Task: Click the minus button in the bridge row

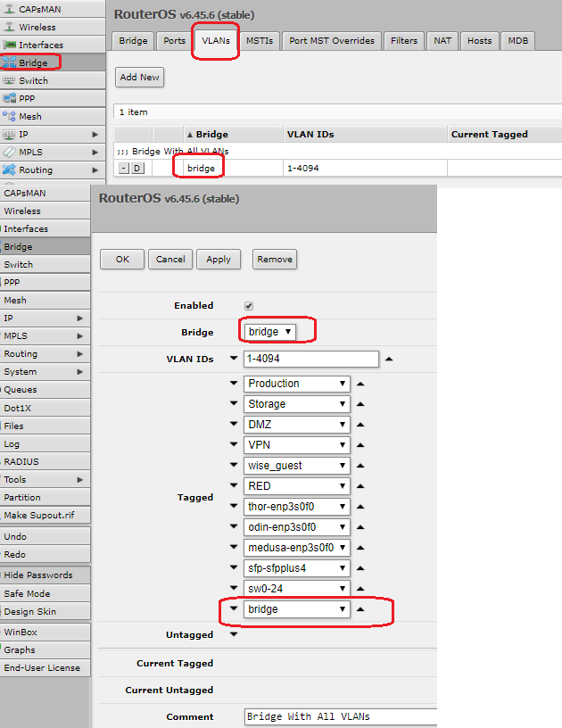Action: click(124, 168)
